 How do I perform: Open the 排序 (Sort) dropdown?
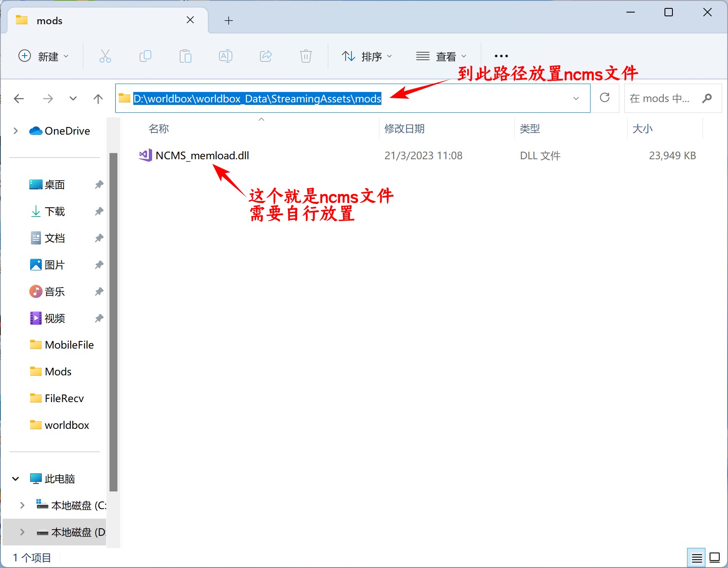click(x=367, y=56)
